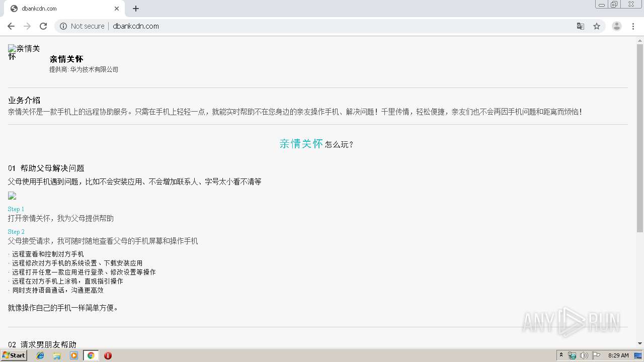Open the Chrome profile avatar

(x=617, y=26)
